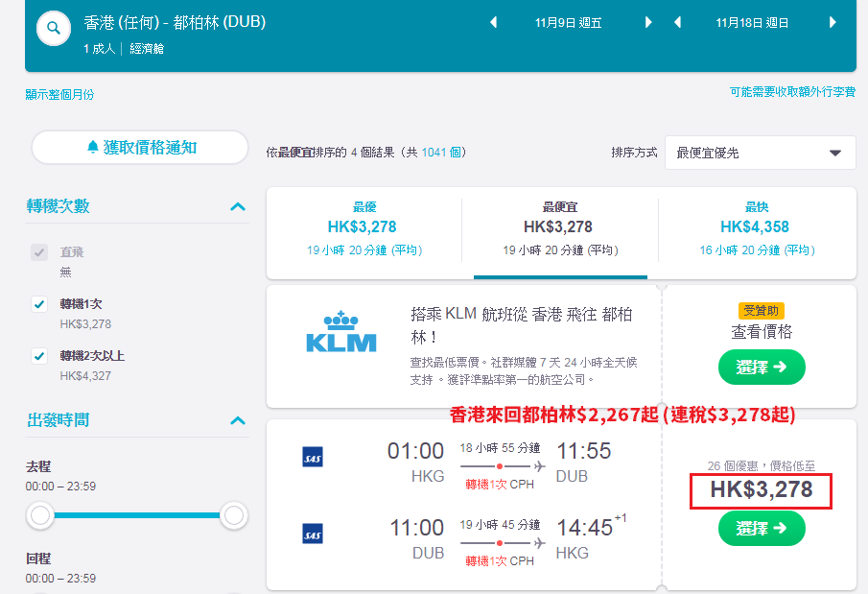Select the HK$3,278 SAS flight 選擇 button
This screenshot has height=594, width=868.
click(762, 528)
